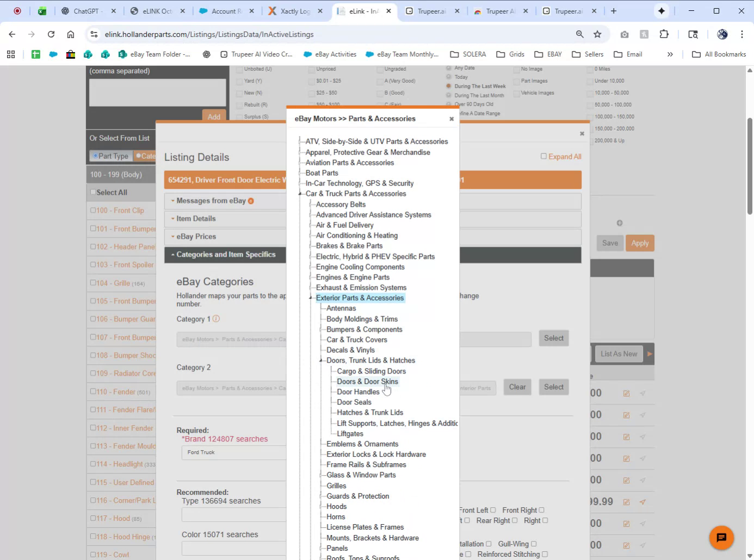Open the orange chat bubble widget
This screenshot has width=754, height=560.
(721, 538)
